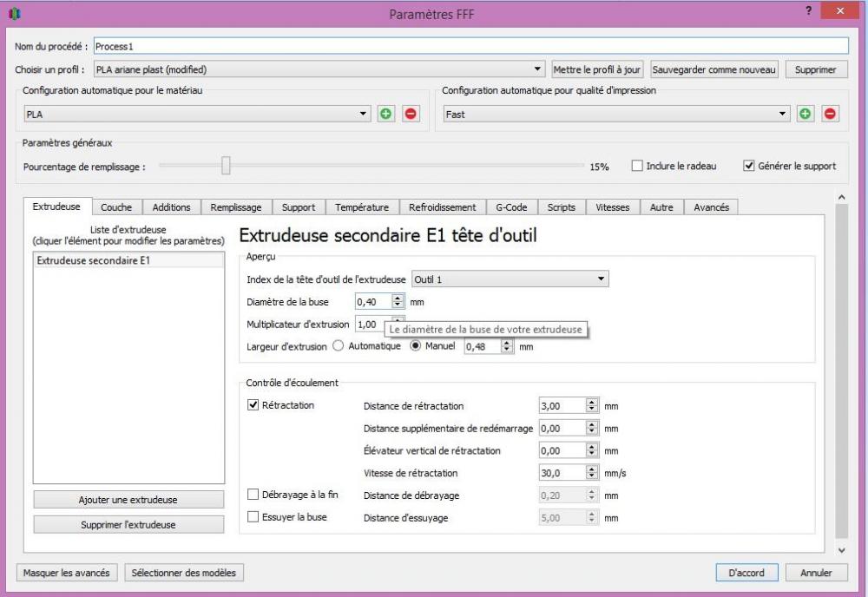
Task: Select Automatique extrusion width radio
Action: pyautogui.click(x=339, y=346)
